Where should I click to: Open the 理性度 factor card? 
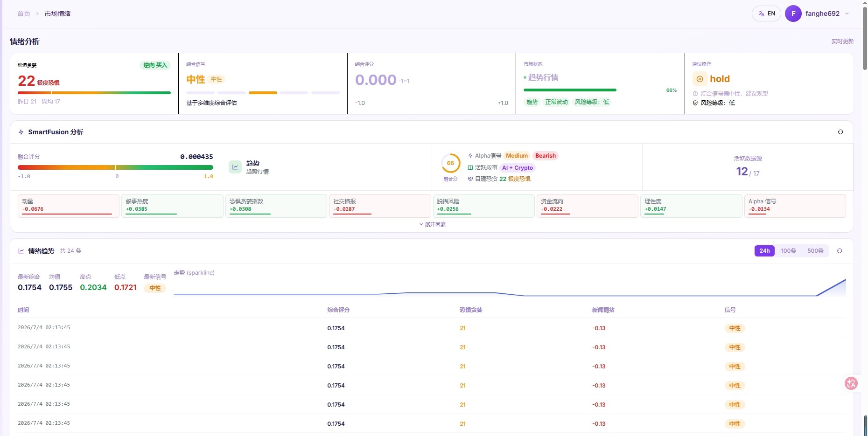[691, 206]
